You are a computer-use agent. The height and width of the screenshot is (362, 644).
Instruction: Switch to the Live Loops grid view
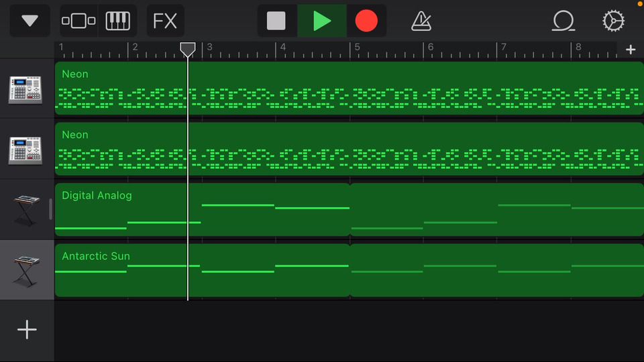point(78,21)
